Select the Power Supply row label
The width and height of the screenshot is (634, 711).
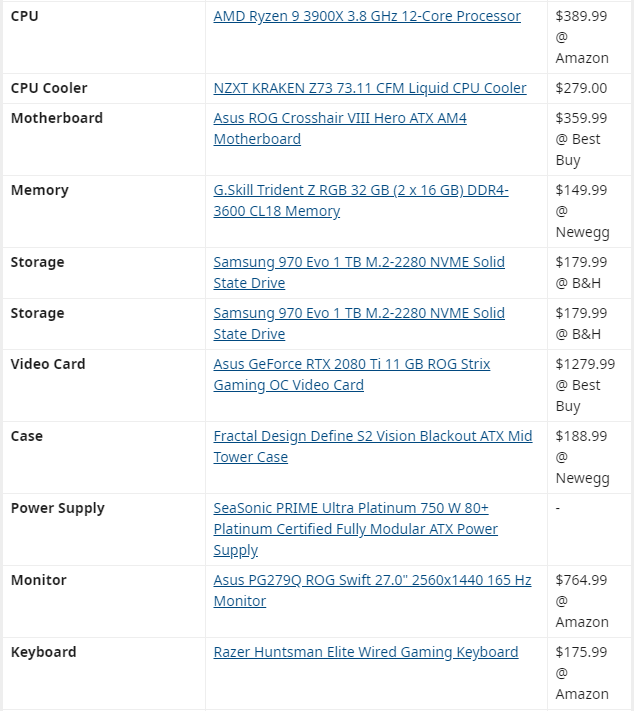[57, 508]
